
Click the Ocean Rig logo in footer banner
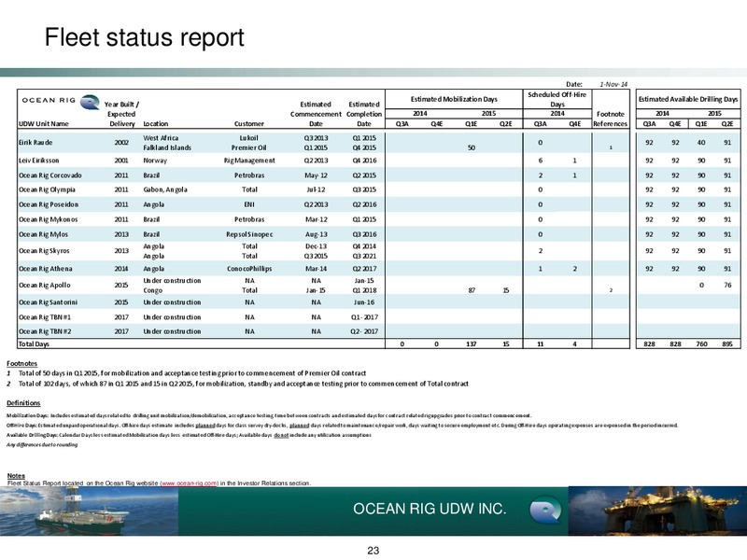545,510
